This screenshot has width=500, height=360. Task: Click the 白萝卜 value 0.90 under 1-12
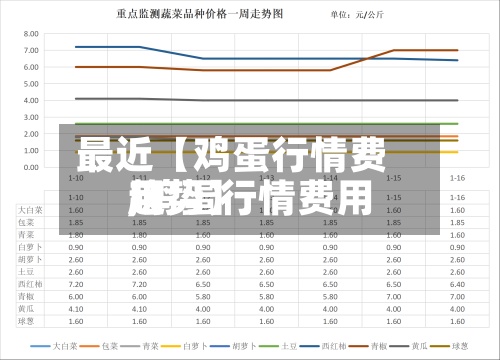click(203, 247)
